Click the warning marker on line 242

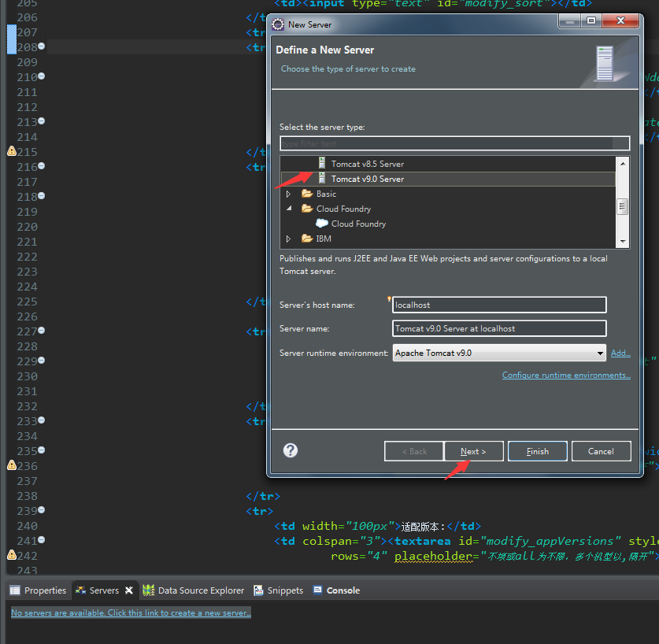tap(12, 555)
